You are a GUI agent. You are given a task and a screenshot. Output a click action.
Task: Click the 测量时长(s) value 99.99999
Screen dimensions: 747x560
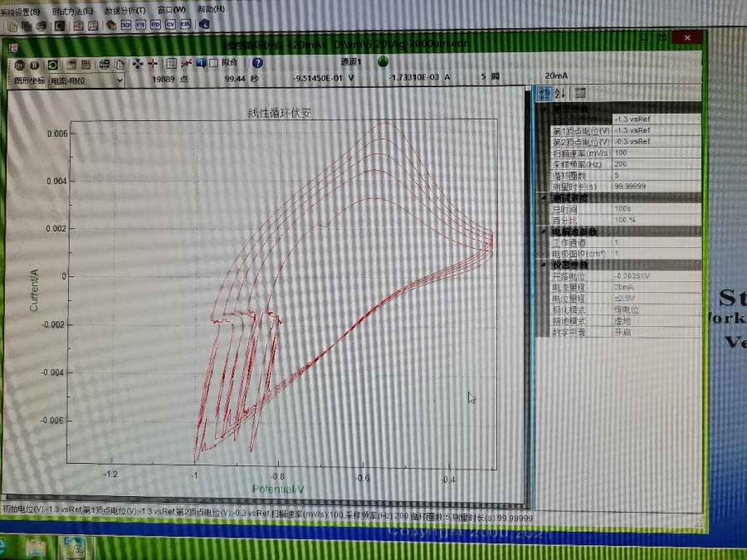[657, 186]
